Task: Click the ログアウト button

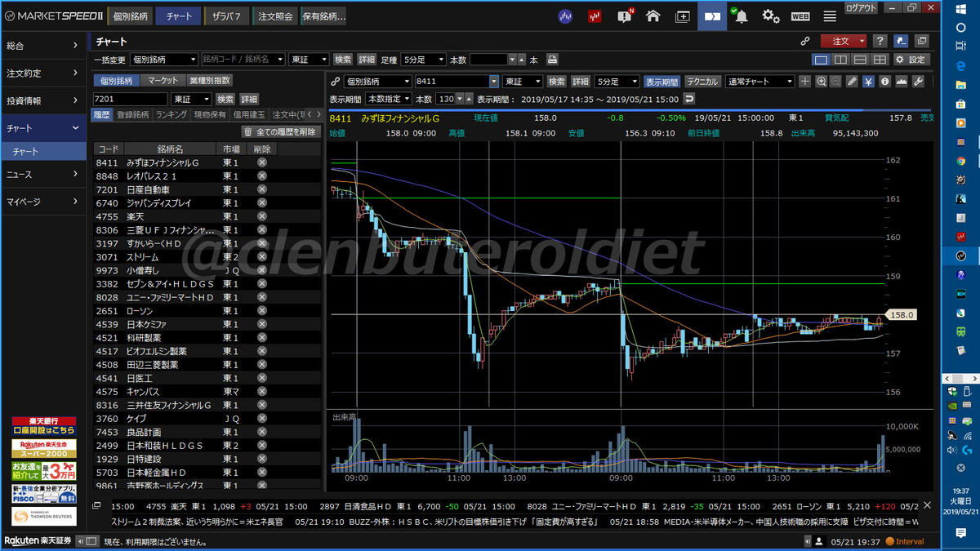Action: click(x=861, y=7)
